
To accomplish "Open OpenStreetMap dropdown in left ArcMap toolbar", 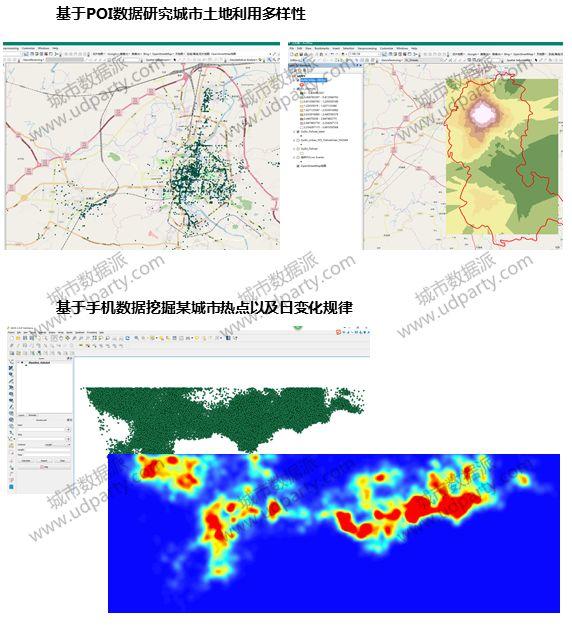I will (162, 54).
